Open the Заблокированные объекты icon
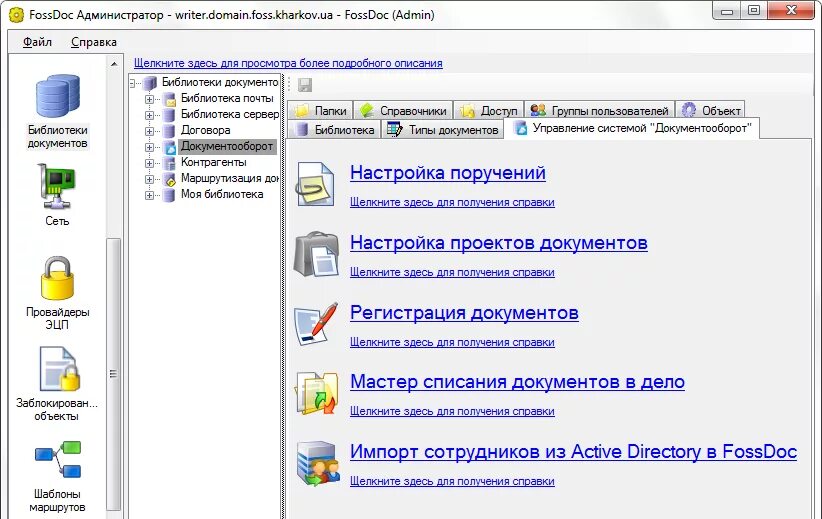 pyautogui.click(x=59, y=369)
